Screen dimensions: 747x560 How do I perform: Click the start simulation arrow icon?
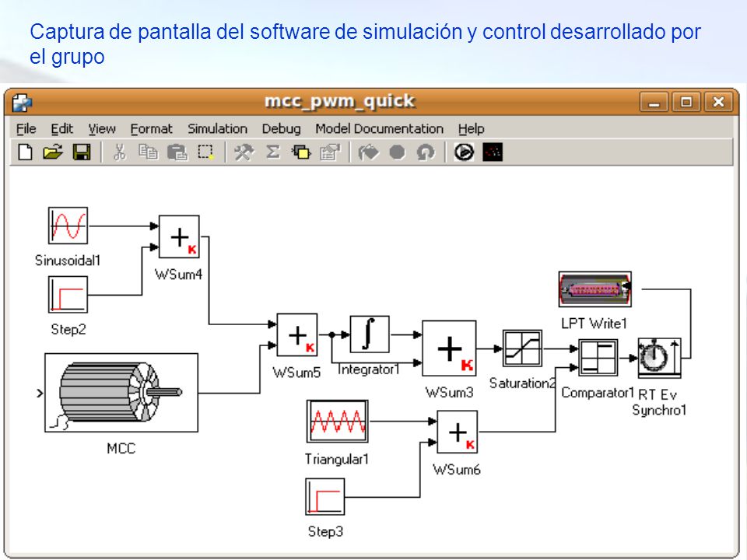click(x=369, y=152)
